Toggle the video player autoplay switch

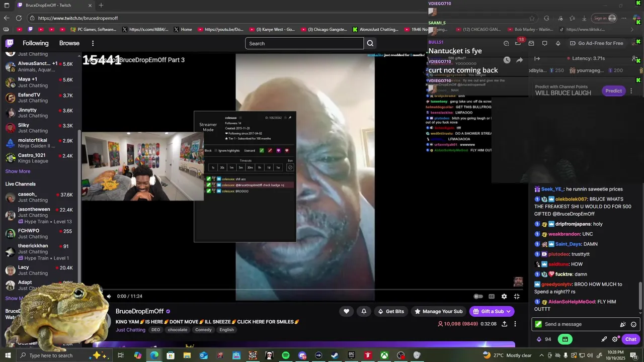coord(478,297)
